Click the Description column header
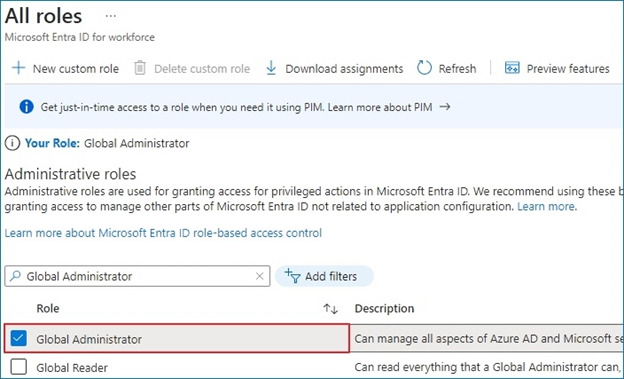This screenshot has width=624, height=379. click(384, 309)
